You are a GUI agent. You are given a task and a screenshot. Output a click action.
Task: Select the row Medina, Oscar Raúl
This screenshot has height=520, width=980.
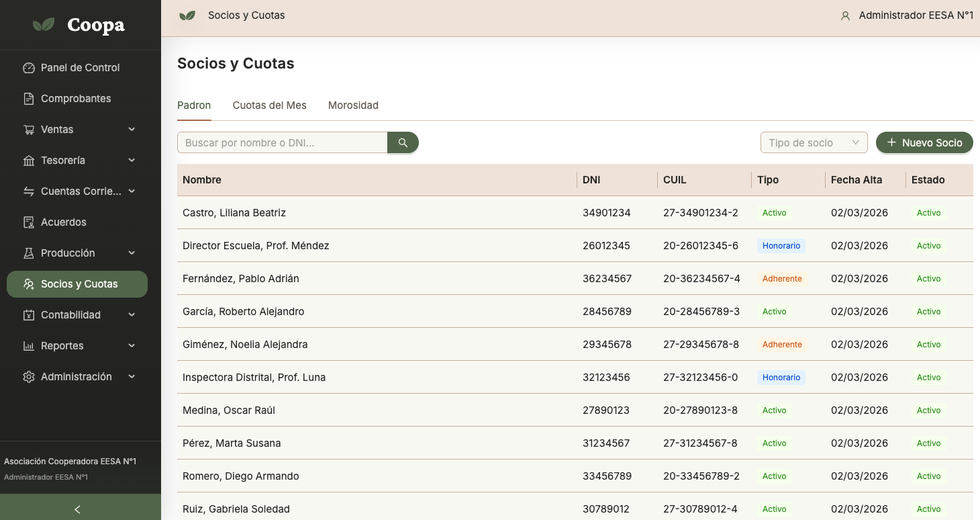tap(575, 410)
